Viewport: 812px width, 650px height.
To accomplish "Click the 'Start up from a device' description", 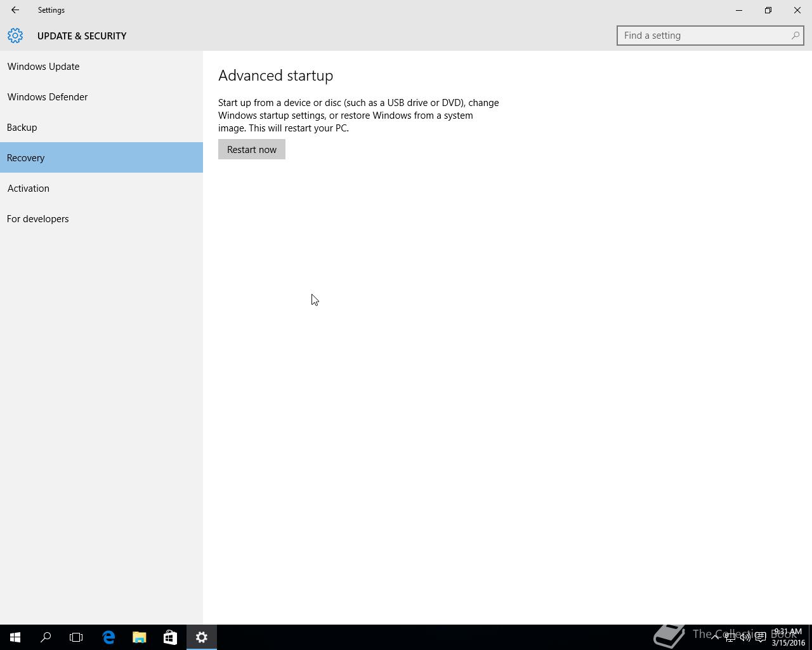I will [358, 115].
